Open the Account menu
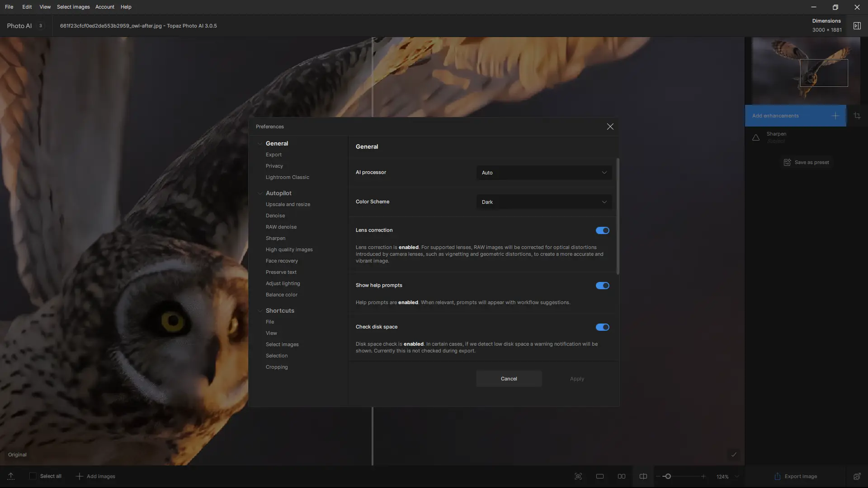Screen dimensions: 868x488 [x=104, y=7]
